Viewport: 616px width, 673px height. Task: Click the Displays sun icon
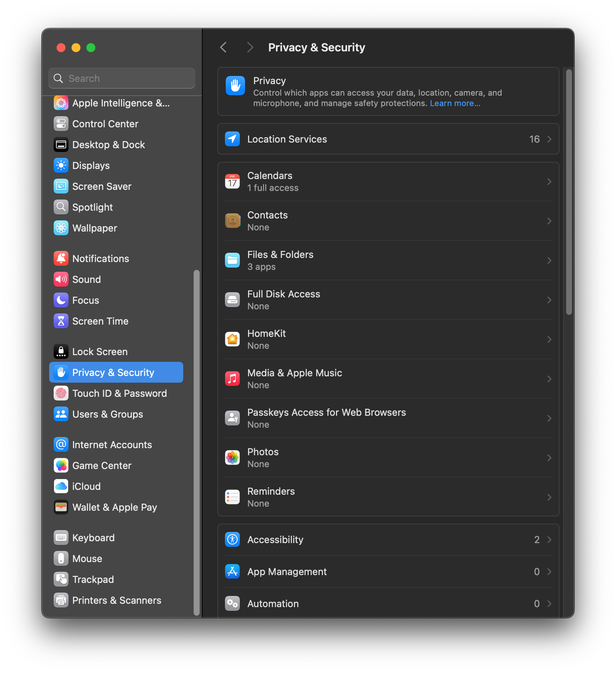61,166
